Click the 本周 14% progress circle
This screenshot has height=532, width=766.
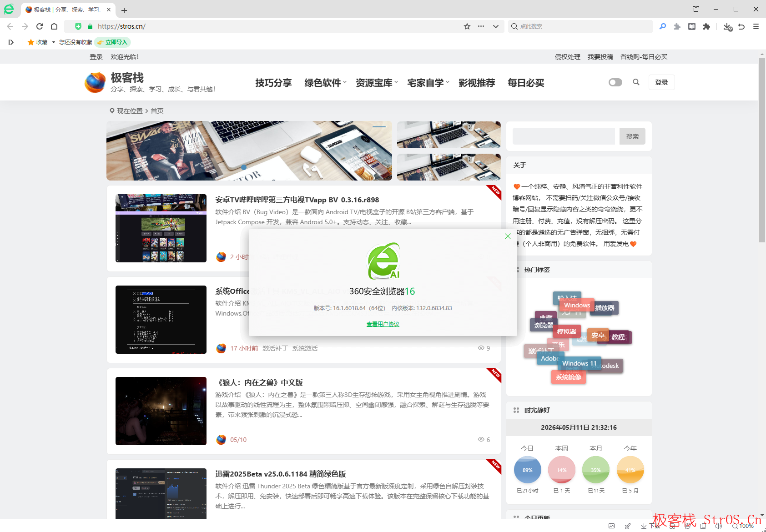coord(562,470)
